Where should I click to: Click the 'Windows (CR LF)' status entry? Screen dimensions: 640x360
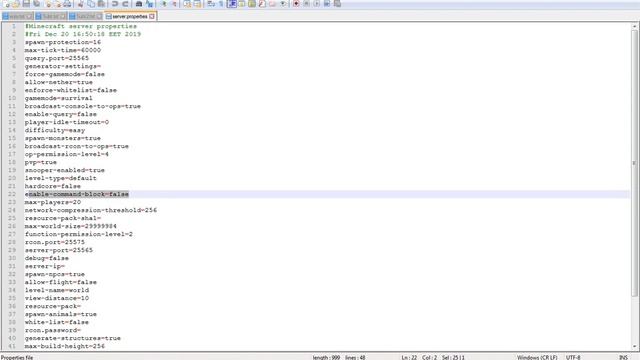(x=537, y=357)
